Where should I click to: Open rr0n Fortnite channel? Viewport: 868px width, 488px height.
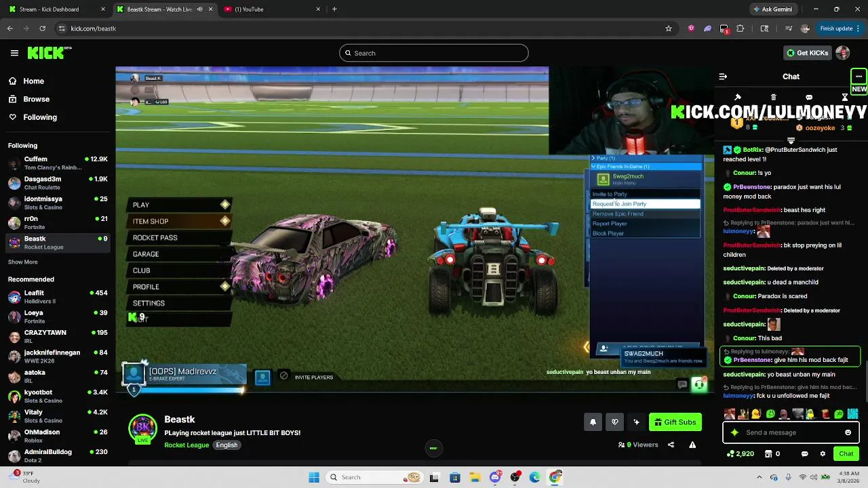click(57, 222)
